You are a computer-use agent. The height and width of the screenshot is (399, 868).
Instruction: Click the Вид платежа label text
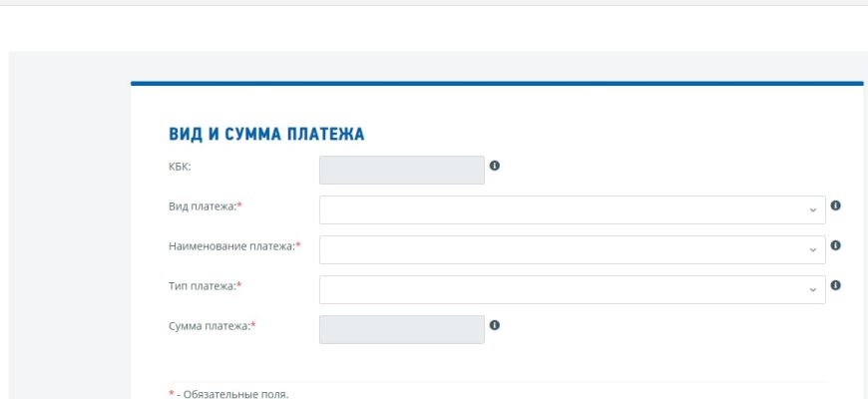click(x=205, y=206)
